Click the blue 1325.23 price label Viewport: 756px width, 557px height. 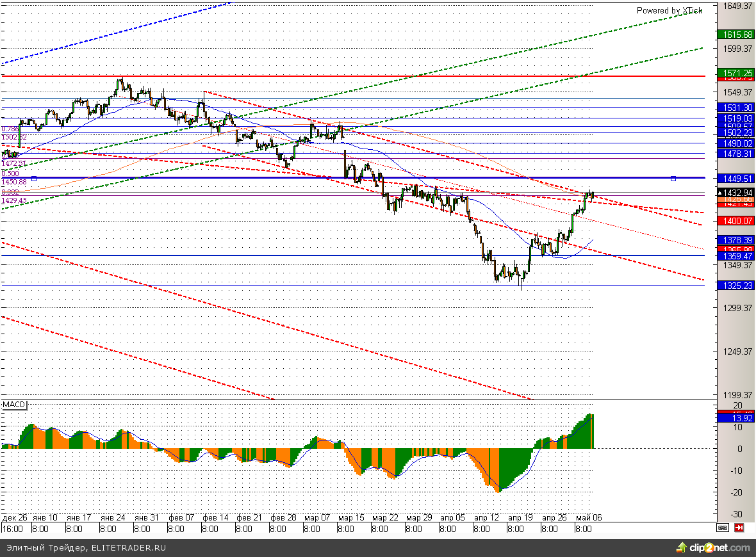[736, 286]
